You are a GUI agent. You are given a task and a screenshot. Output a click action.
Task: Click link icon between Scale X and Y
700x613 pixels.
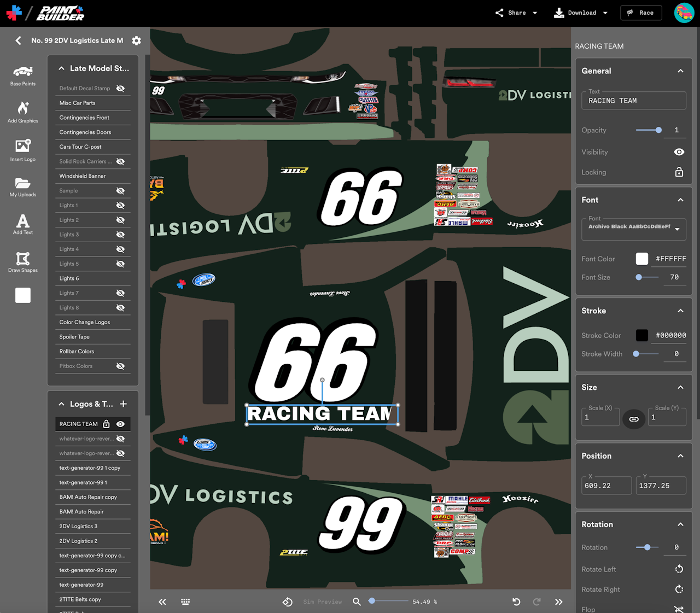point(634,419)
